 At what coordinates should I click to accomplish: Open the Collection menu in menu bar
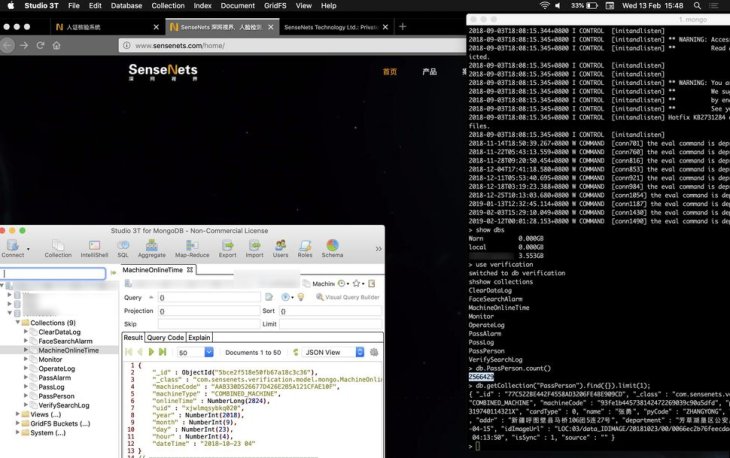pos(167,6)
